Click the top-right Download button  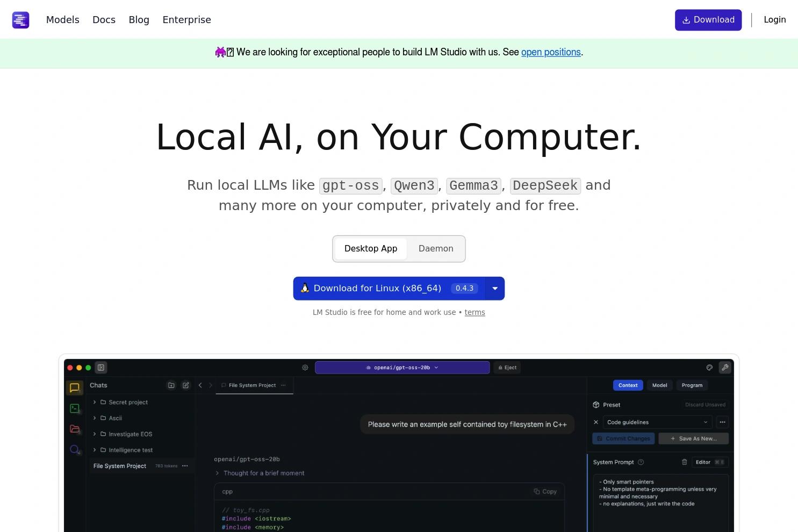[708, 20]
